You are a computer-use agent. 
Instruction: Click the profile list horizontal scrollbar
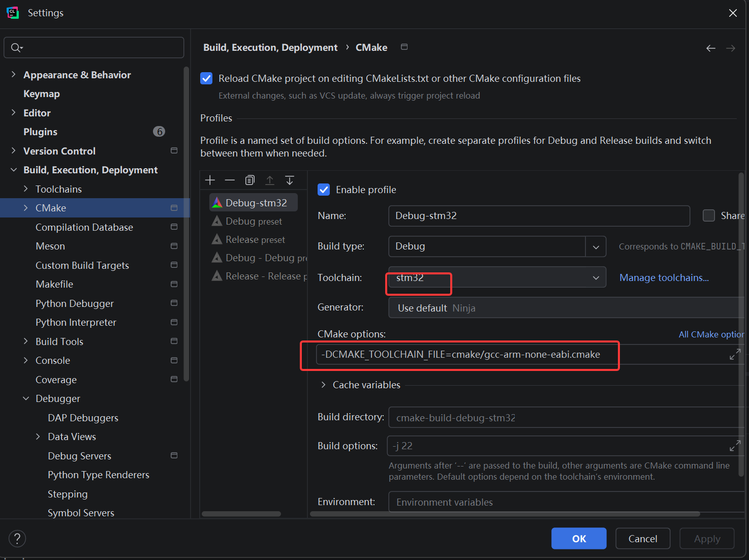[x=241, y=514]
